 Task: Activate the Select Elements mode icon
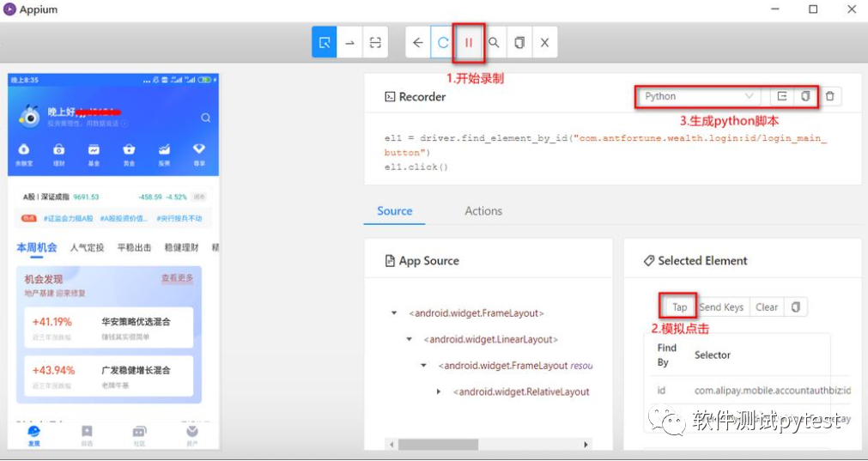pyautogui.click(x=325, y=42)
